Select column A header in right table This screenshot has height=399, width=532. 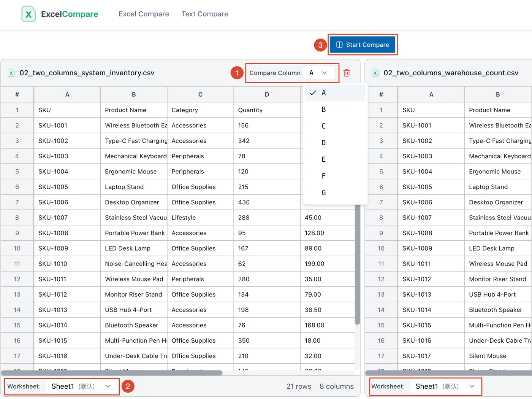click(431, 94)
